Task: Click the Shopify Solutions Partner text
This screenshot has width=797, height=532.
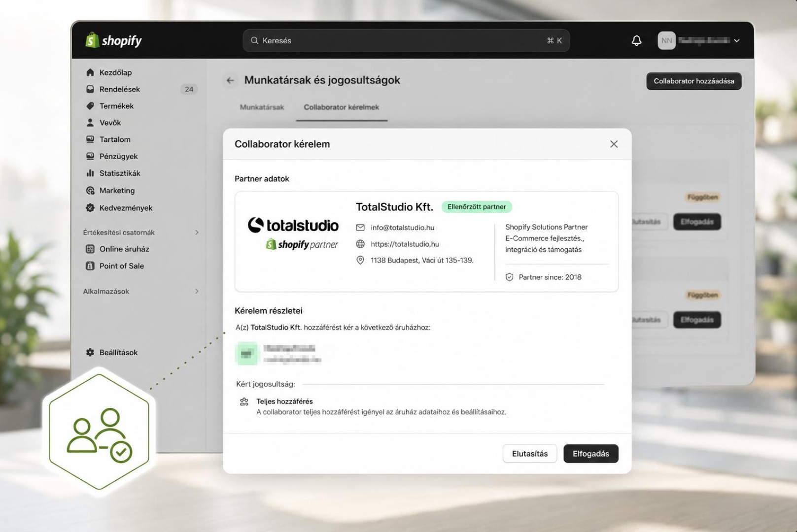Action: click(547, 227)
